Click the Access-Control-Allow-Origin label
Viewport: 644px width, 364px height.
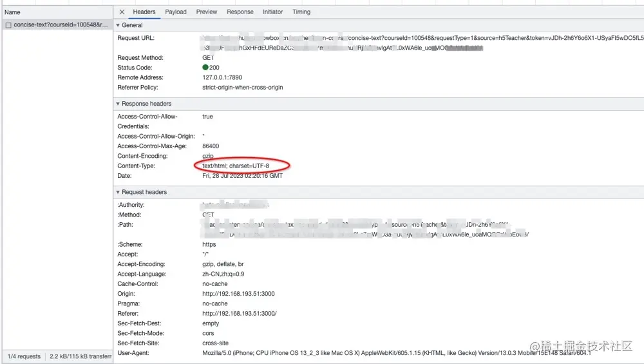(x=156, y=136)
